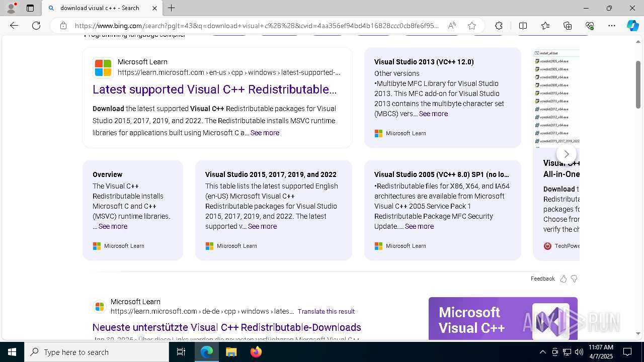
Task: Give thumbs down feedback
Action: pyautogui.click(x=574, y=279)
